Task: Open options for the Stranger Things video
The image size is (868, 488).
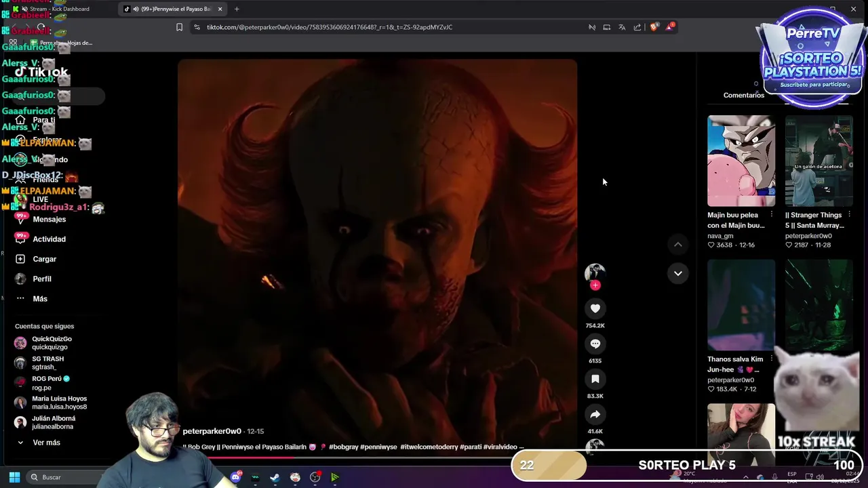Action: click(849, 215)
